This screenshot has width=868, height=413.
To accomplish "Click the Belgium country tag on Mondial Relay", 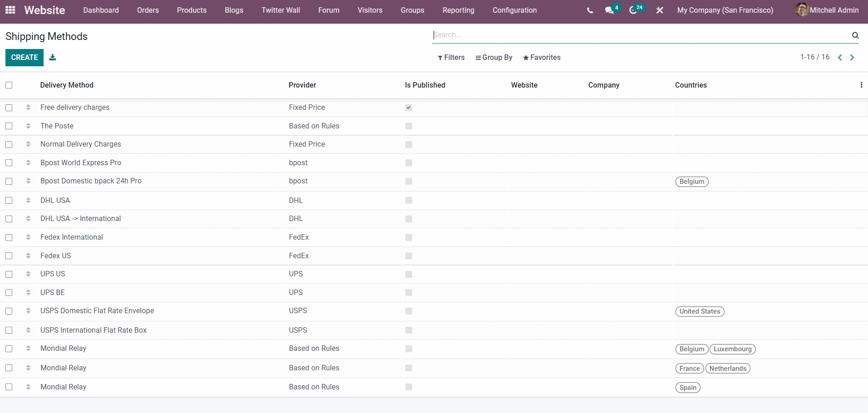I will coord(691,349).
